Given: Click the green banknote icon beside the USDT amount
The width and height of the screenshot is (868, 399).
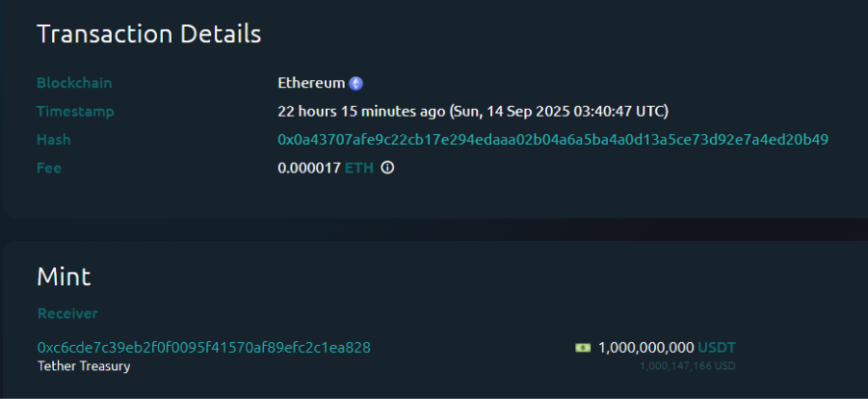Looking at the screenshot, I should pyautogui.click(x=583, y=347).
